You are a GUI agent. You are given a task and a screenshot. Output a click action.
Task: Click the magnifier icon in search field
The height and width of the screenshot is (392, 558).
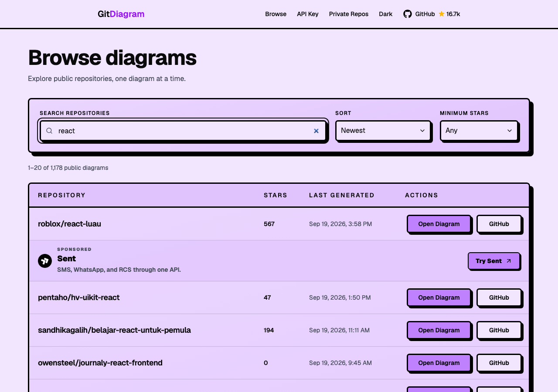coord(49,131)
